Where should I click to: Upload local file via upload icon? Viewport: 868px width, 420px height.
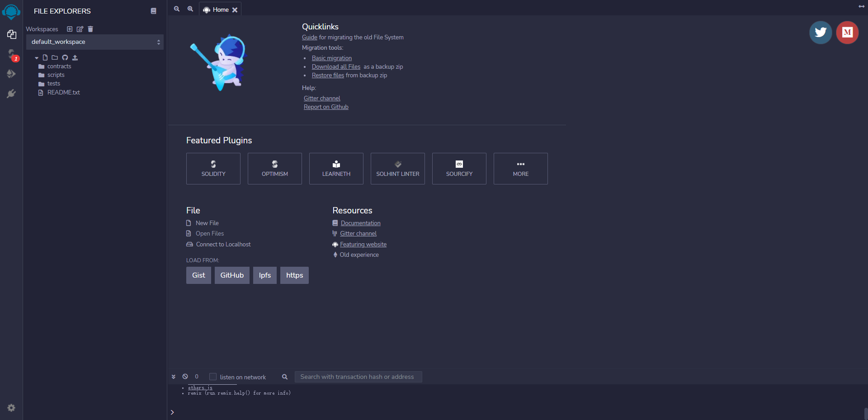coord(75,57)
